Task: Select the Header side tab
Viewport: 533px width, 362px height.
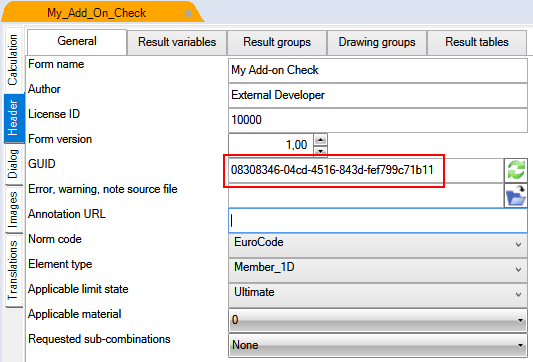Action: [x=14, y=118]
